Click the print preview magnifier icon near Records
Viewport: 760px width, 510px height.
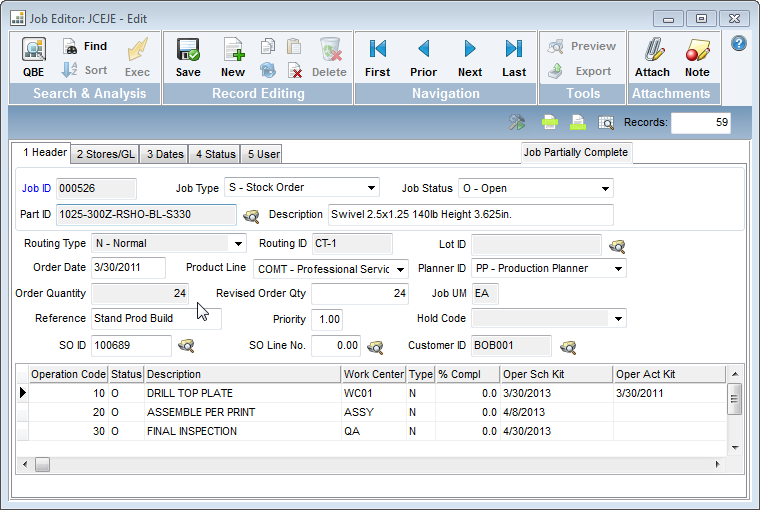pos(606,122)
